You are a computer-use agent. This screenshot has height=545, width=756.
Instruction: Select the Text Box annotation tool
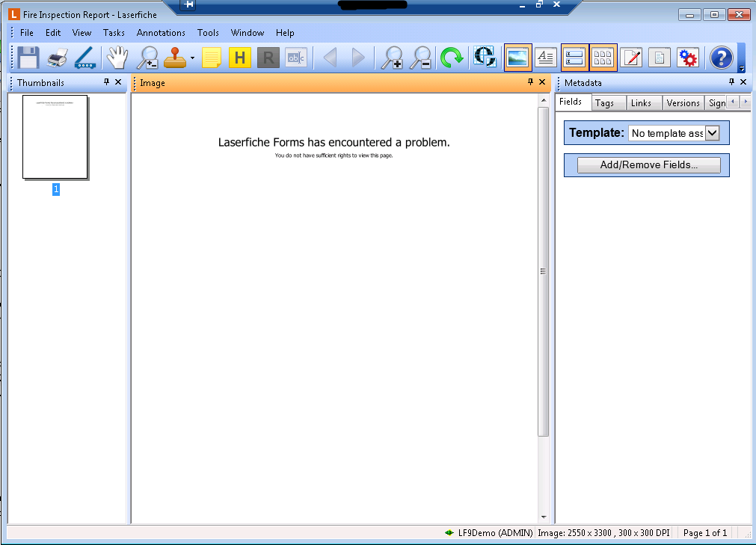point(296,58)
